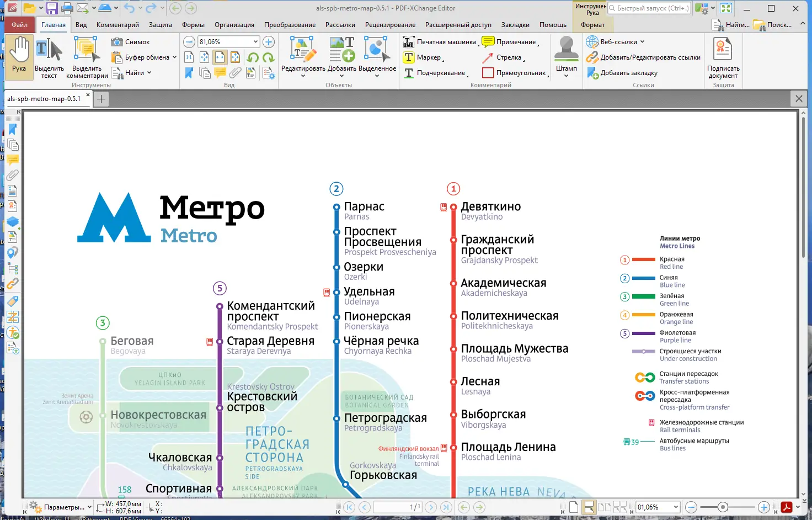Click the undo arrow icon
The width and height of the screenshot is (812, 520).
tap(129, 8)
